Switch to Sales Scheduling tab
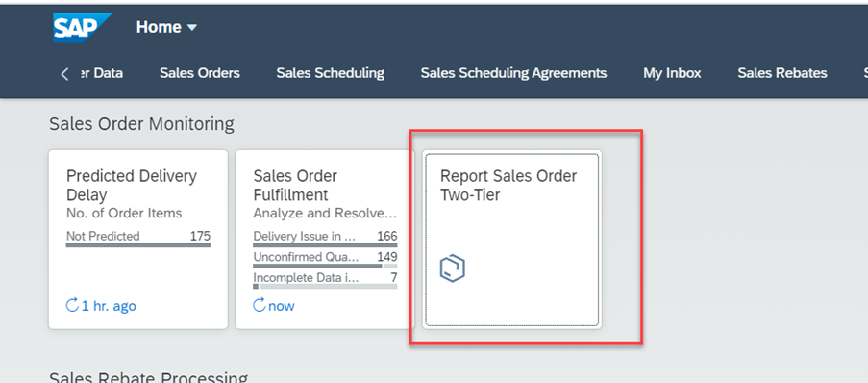This screenshot has height=383, width=868. click(x=331, y=73)
